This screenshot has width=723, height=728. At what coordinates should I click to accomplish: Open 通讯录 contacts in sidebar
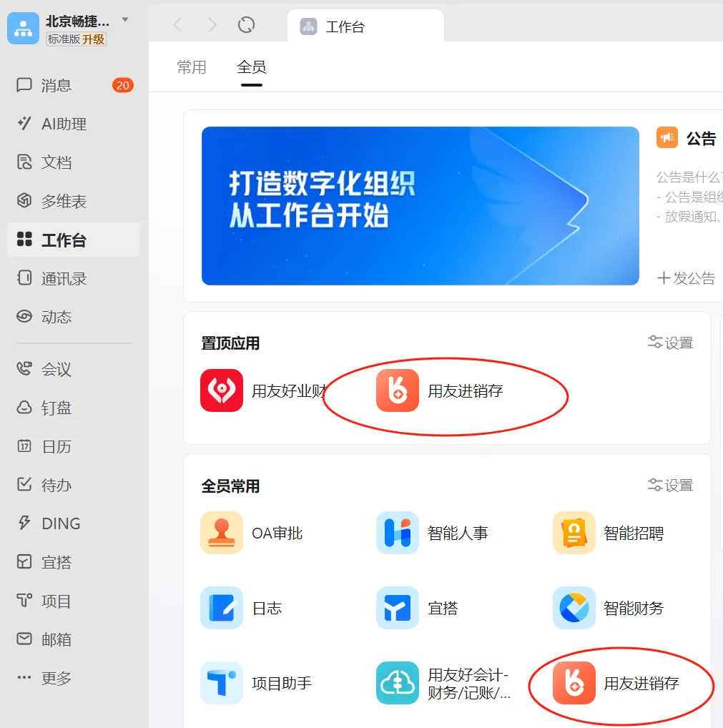(x=74, y=279)
